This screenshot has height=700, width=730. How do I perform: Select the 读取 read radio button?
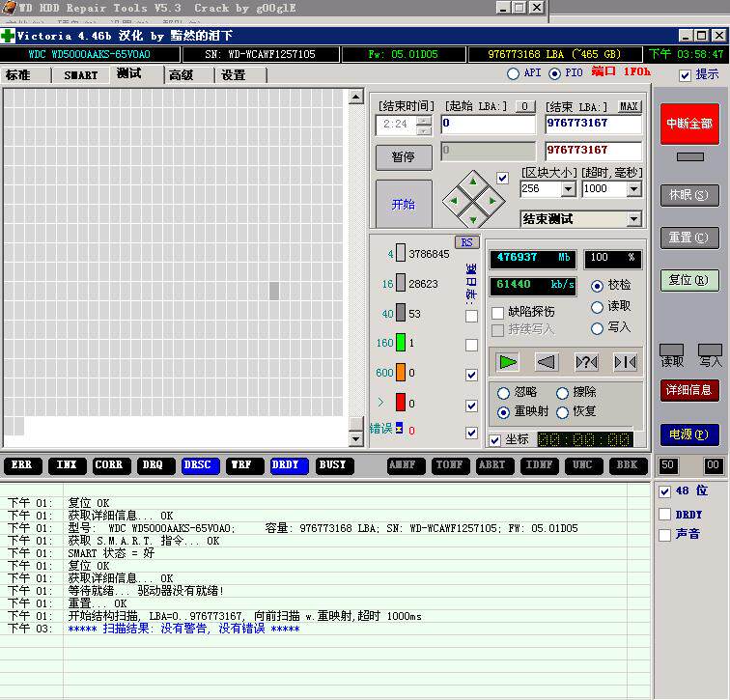click(597, 307)
